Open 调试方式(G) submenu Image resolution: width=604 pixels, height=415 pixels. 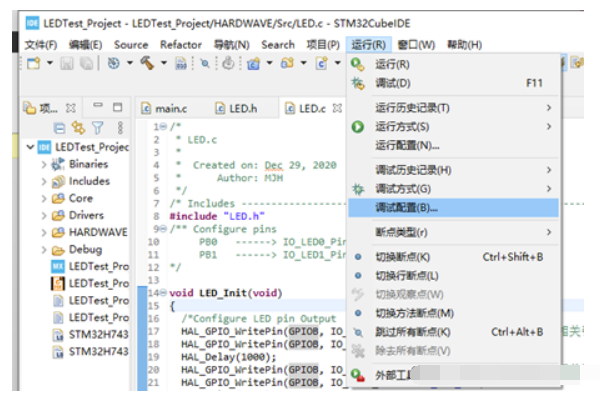pos(453,189)
